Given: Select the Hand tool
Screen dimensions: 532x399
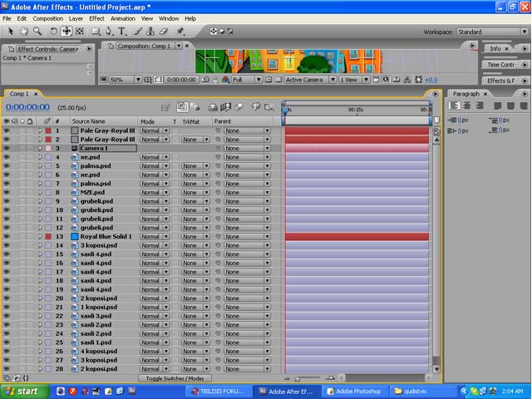Looking at the screenshot, I should coord(24,32).
